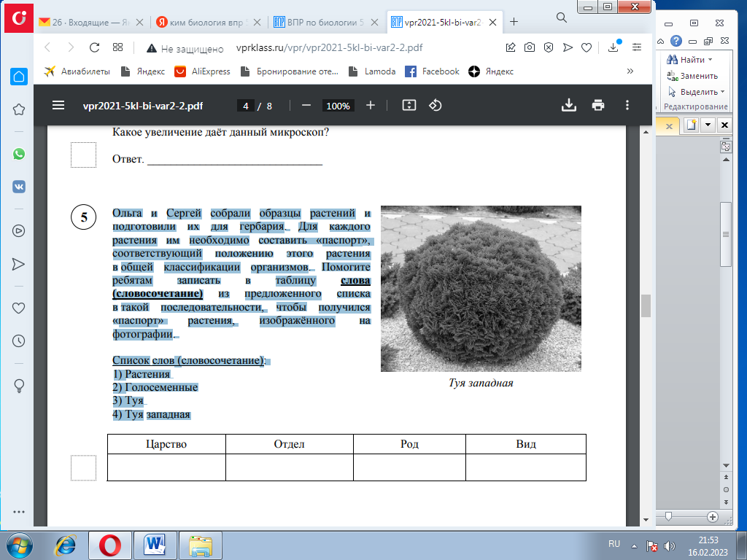Viewport: 747px width, 560px height.
Task: Open the volume control in system tray
Action: [x=670, y=546]
